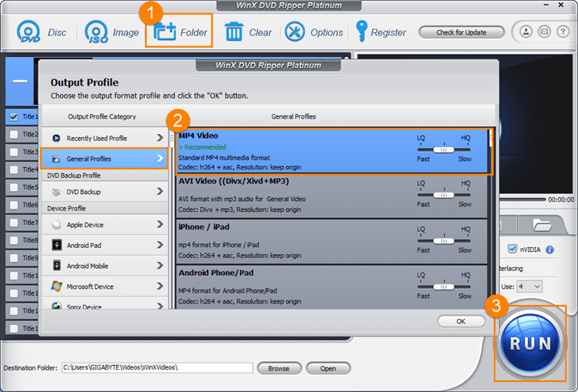Click the Browse button
The height and width of the screenshot is (392, 578).
tap(279, 368)
